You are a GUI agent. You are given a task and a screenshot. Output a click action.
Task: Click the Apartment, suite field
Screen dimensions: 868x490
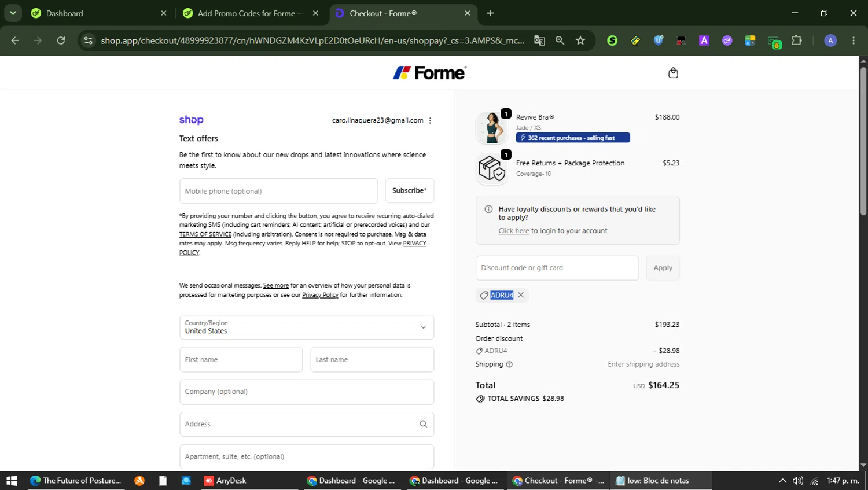[307, 457]
